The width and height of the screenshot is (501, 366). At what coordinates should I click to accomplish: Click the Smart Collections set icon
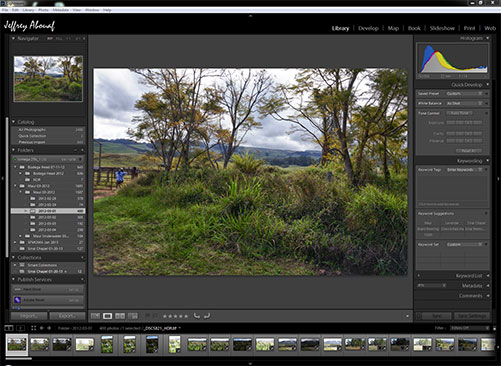22,265
